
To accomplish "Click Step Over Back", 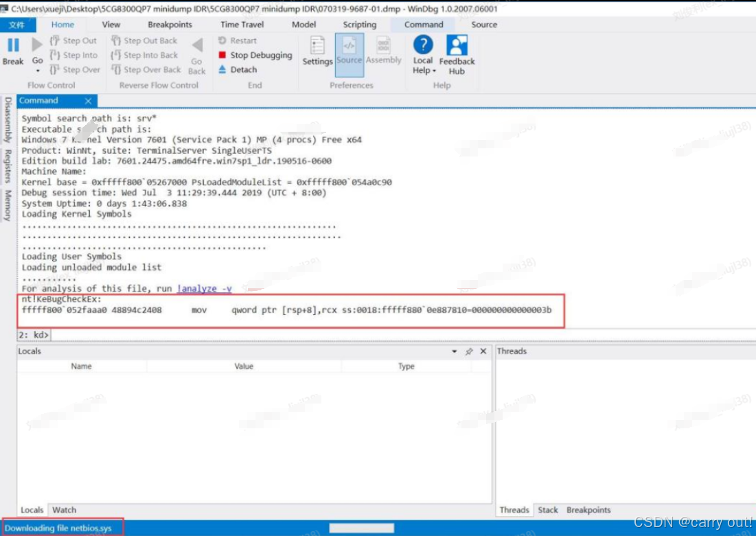I will click(146, 69).
